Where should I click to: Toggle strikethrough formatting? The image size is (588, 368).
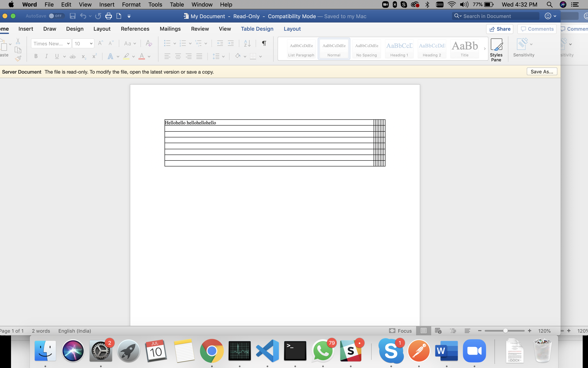click(73, 57)
